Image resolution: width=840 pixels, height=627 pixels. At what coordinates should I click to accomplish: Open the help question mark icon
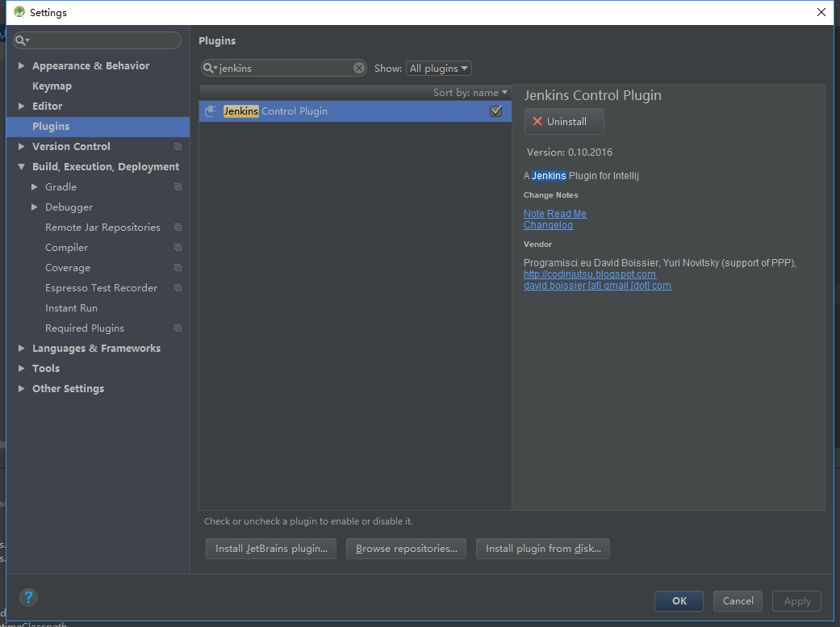click(x=28, y=597)
